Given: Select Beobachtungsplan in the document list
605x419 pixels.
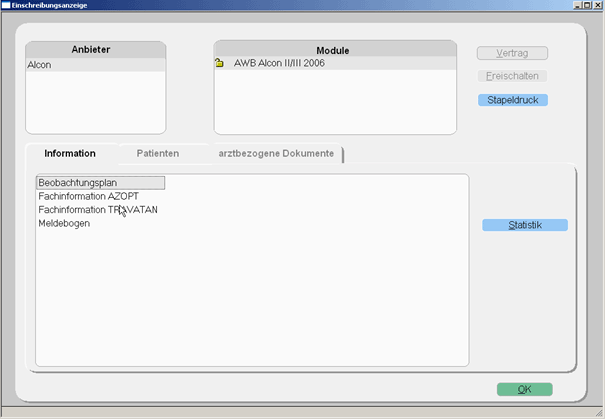Looking at the screenshot, I should 99,183.
